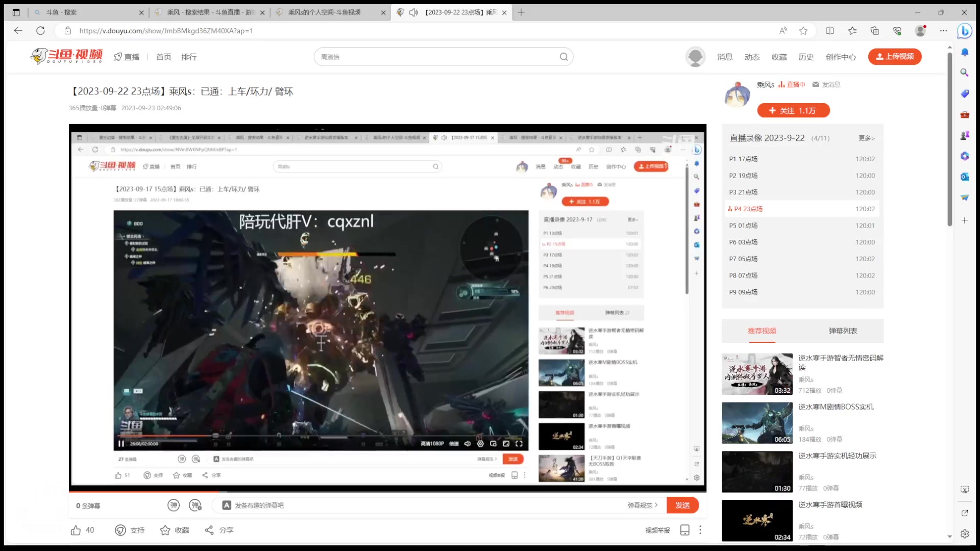
Task: Switch to 乘风s的个人空间 browser tab
Action: point(330,12)
